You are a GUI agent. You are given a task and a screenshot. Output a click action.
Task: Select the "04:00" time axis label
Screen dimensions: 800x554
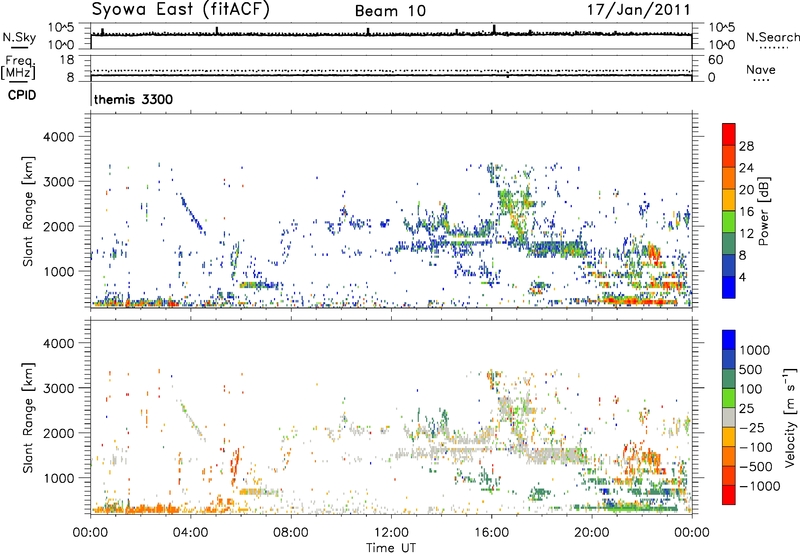click(191, 533)
